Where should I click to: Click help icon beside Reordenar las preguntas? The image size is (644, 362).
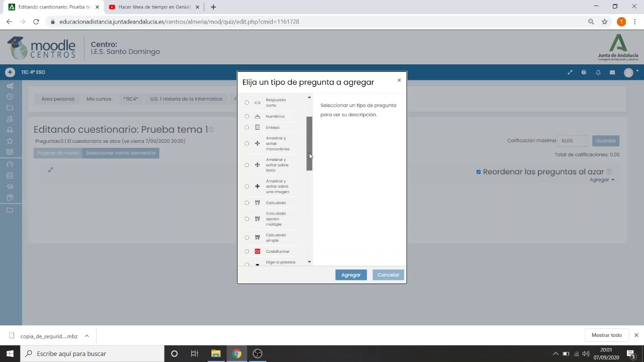tap(609, 171)
